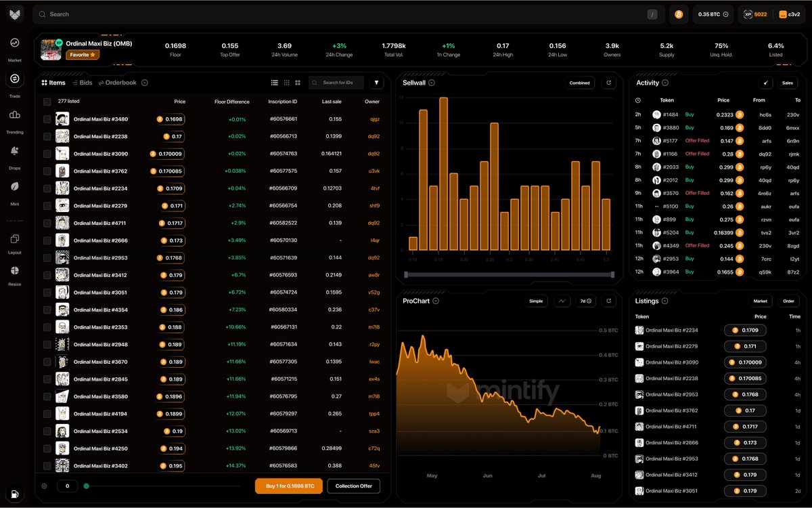Open the Drops bell icon

click(x=15, y=150)
